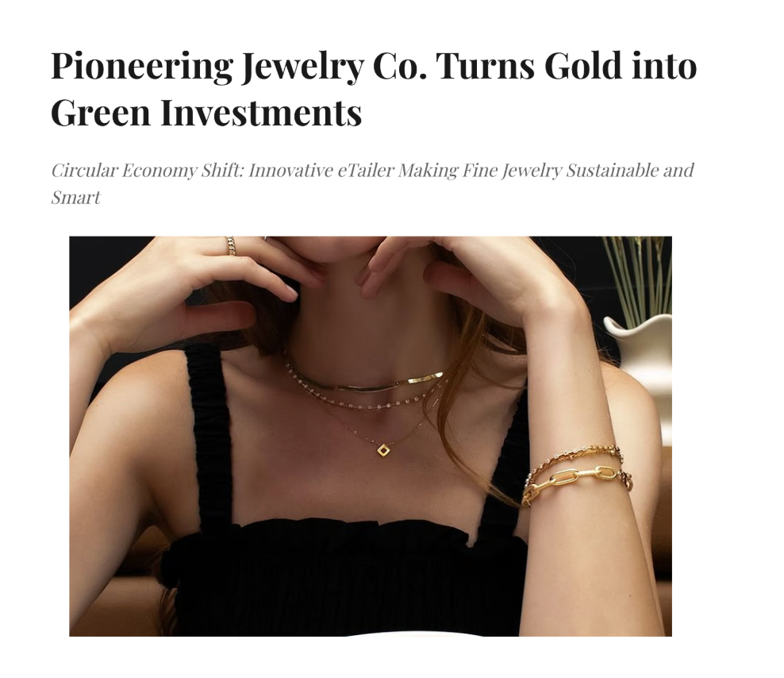The height and width of the screenshot is (678, 784).
Task: Click the dried grass stems in vase
Action: click(x=636, y=280)
